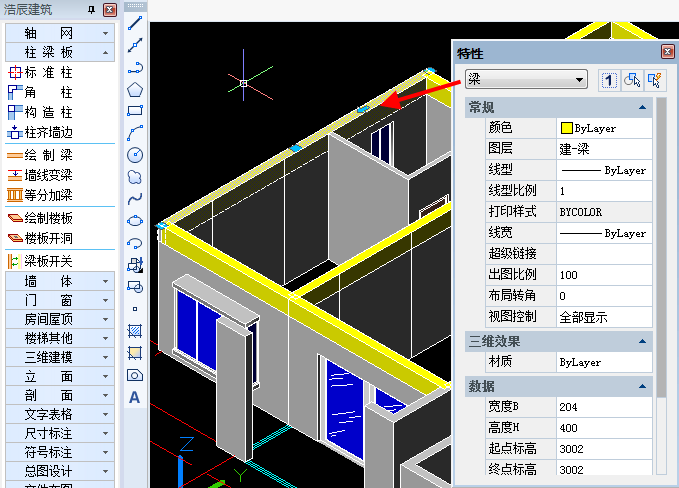The image size is (679, 488).
Task: Click the 视图控制 value 全部显示
Action: coord(604,317)
